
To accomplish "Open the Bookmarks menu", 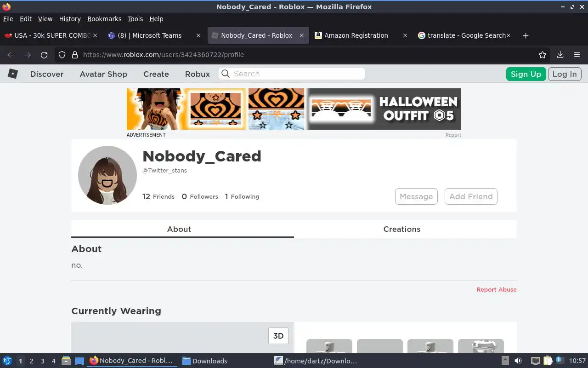I will click(104, 19).
